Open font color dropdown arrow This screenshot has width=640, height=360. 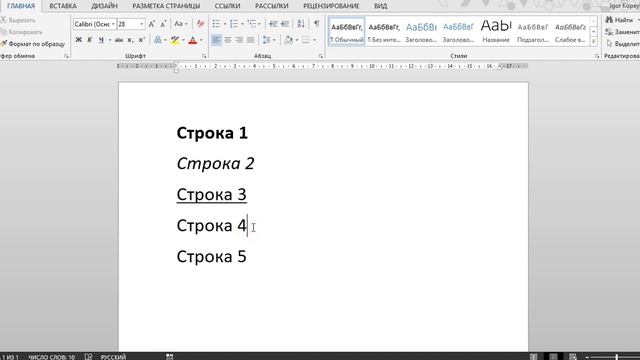point(201,40)
